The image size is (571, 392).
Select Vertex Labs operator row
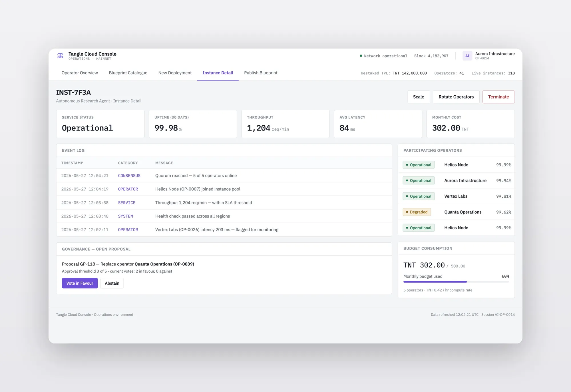pyautogui.click(x=456, y=196)
